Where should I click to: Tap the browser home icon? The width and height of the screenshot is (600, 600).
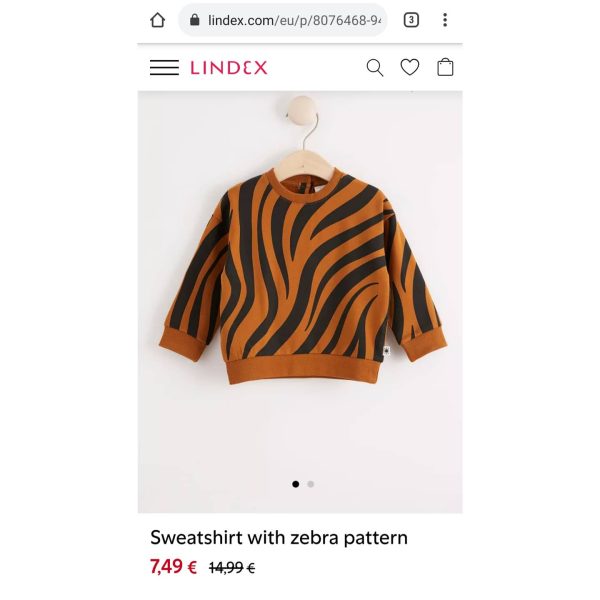pos(158,20)
